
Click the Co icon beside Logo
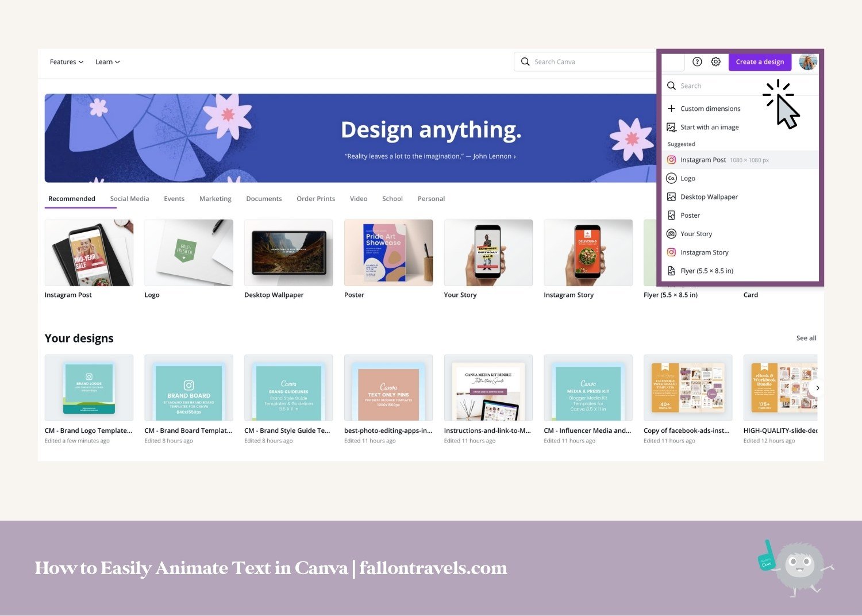click(671, 178)
